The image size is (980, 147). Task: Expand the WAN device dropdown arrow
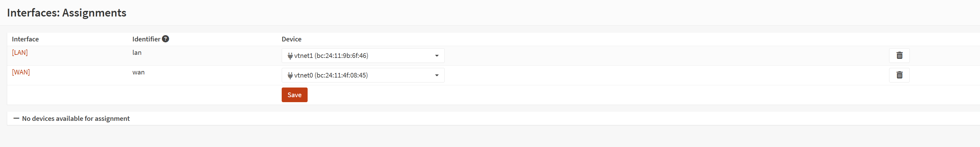tap(437, 76)
